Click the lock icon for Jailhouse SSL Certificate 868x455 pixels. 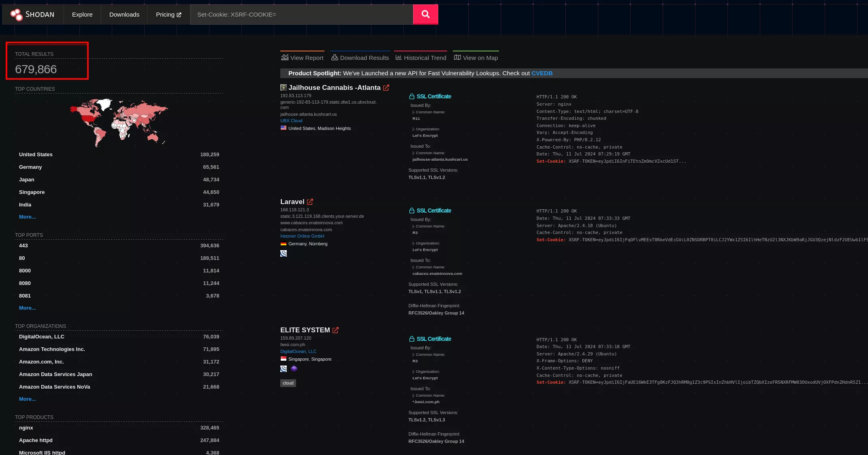412,96
